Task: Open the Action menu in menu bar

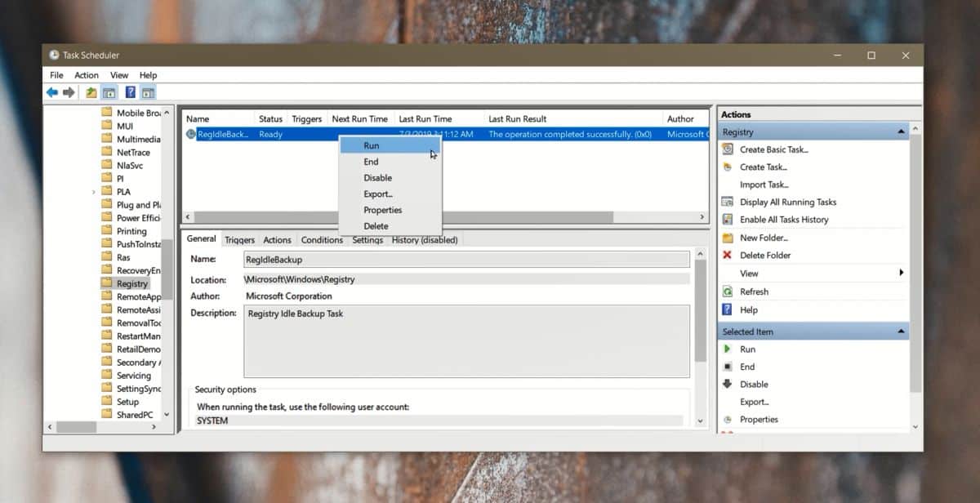Action: [87, 75]
